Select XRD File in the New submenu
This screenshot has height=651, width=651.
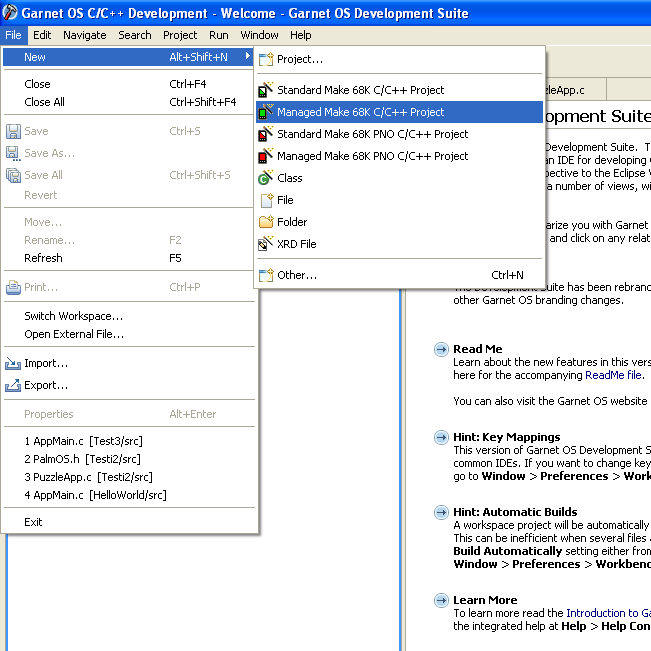point(399,244)
